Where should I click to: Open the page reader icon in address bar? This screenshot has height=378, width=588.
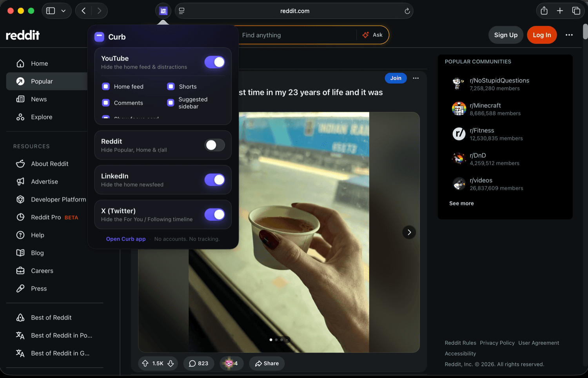tap(181, 11)
